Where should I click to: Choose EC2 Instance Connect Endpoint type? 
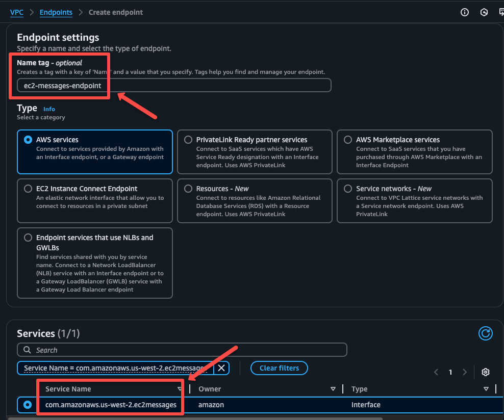pos(28,189)
